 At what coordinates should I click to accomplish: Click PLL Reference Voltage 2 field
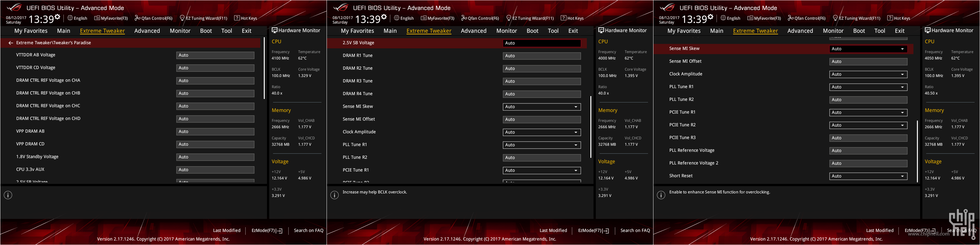[868, 163]
